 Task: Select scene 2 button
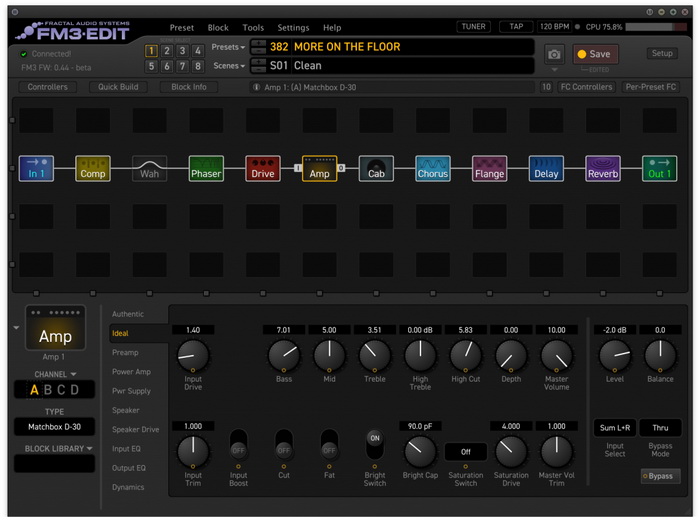(x=167, y=50)
